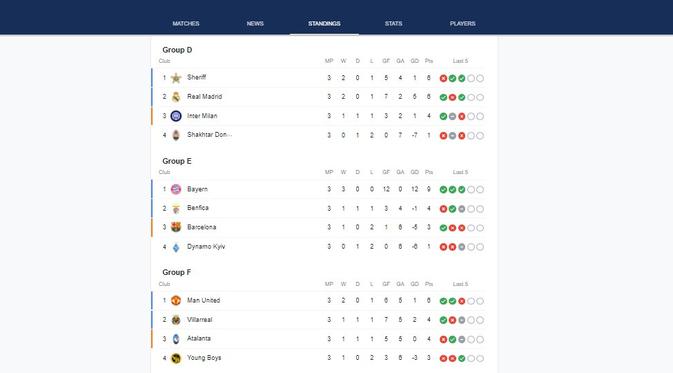The width and height of the screenshot is (673, 373).
Task: Click Bayern's first green win result icon
Action: click(443, 190)
